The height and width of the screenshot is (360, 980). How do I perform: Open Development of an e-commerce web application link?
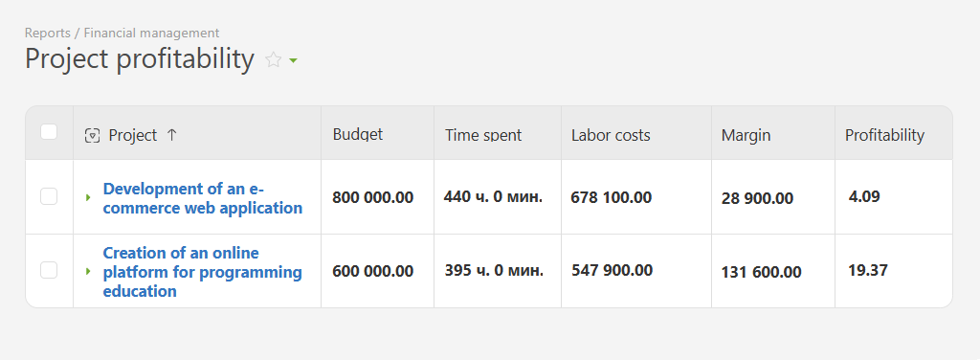click(x=203, y=198)
